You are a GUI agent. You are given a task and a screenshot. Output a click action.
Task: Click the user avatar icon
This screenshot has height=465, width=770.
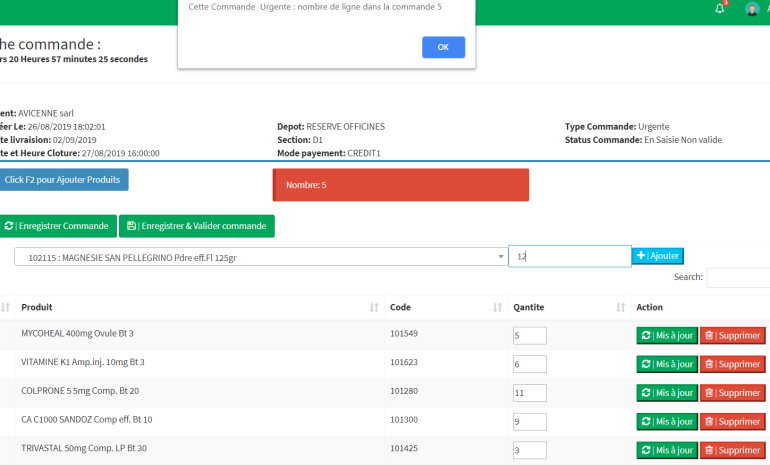[752, 9]
